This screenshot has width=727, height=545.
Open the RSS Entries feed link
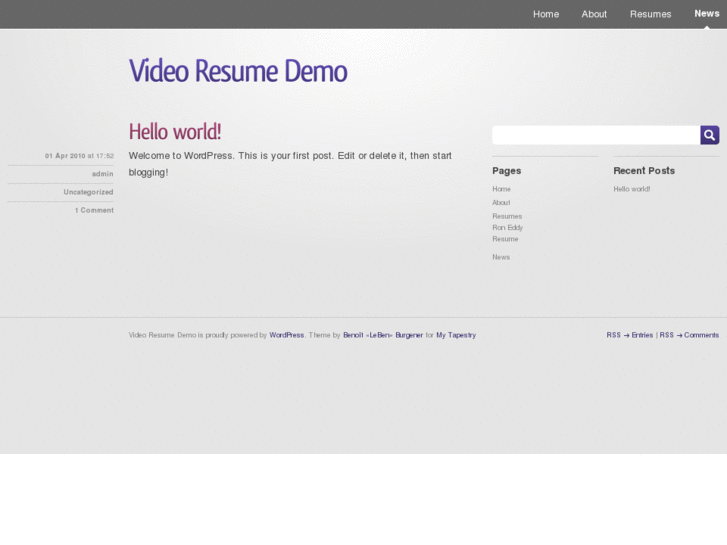tap(629, 335)
